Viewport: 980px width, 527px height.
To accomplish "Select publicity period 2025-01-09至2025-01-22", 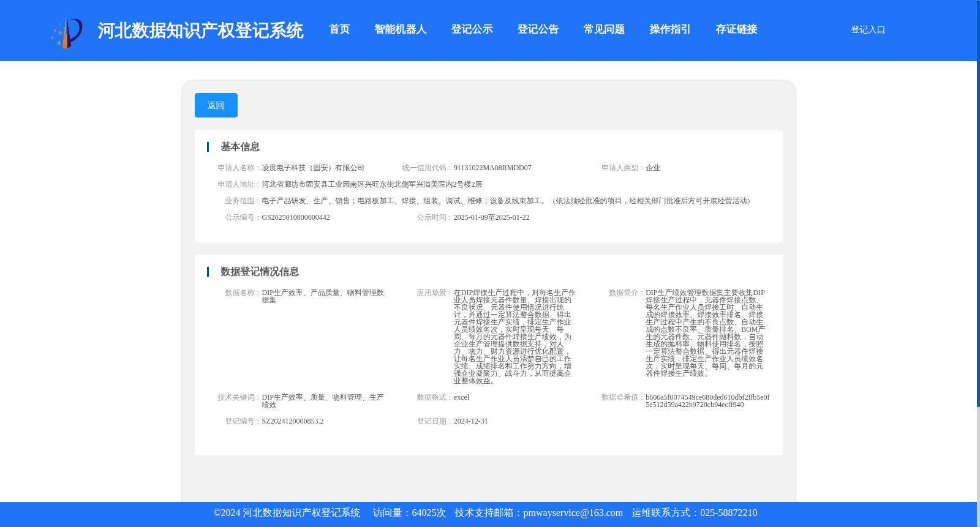I will [x=491, y=217].
